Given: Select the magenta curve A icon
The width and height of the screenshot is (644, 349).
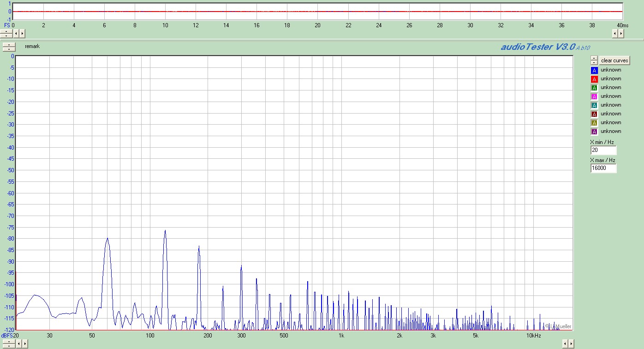Looking at the screenshot, I should pyautogui.click(x=594, y=96).
